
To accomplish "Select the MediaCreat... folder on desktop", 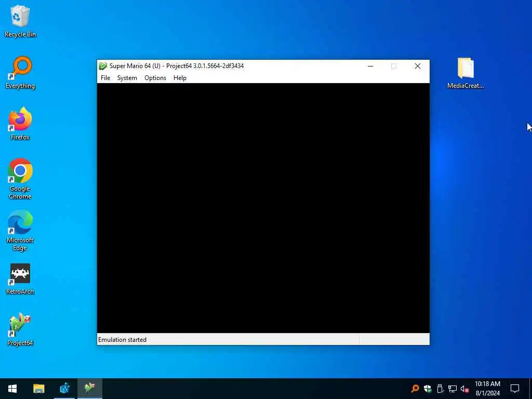I will [x=465, y=73].
